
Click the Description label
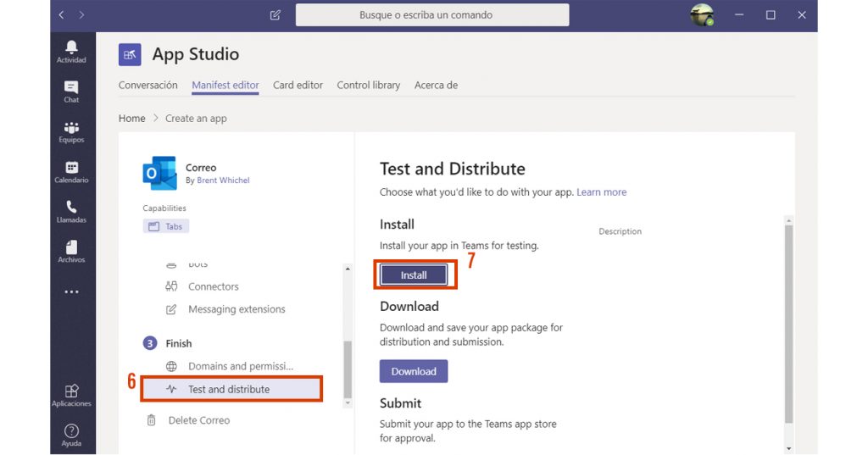tap(620, 231)
